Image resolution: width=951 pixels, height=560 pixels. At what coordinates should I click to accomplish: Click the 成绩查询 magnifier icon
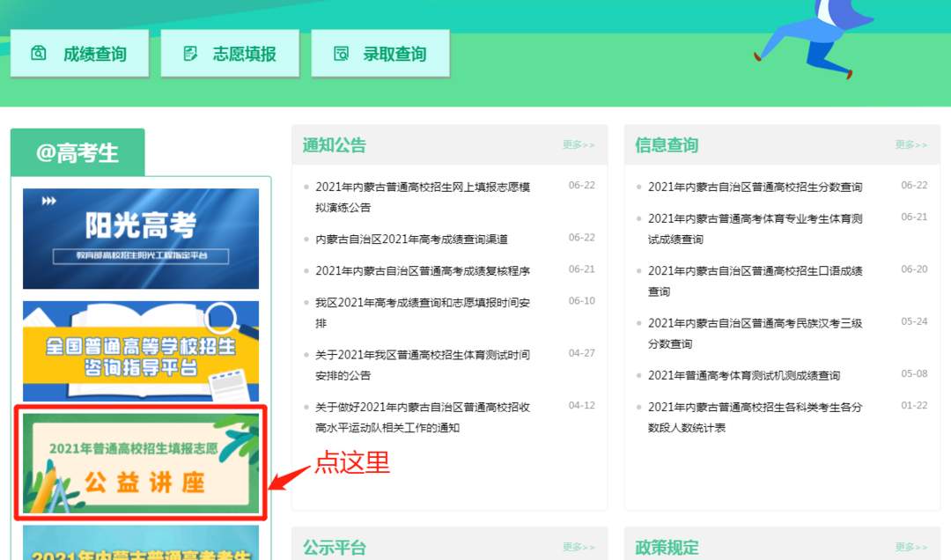coord(38,54)
